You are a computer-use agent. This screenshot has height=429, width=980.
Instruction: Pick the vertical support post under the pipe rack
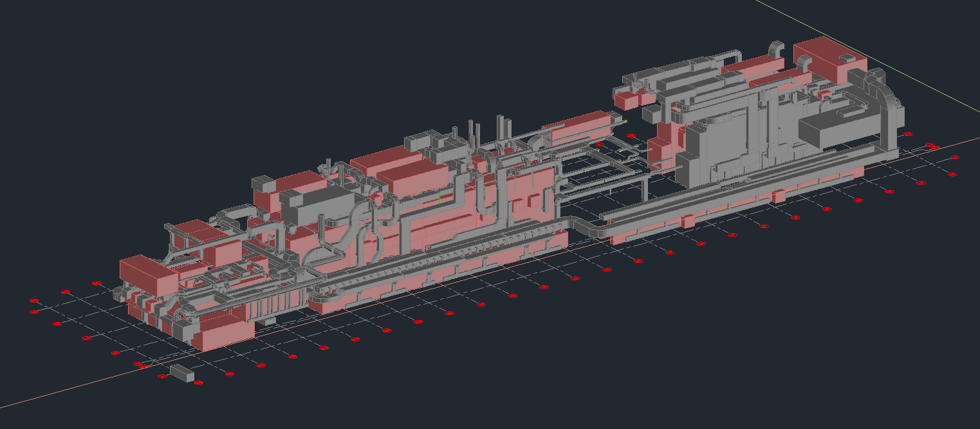[643, 188]
